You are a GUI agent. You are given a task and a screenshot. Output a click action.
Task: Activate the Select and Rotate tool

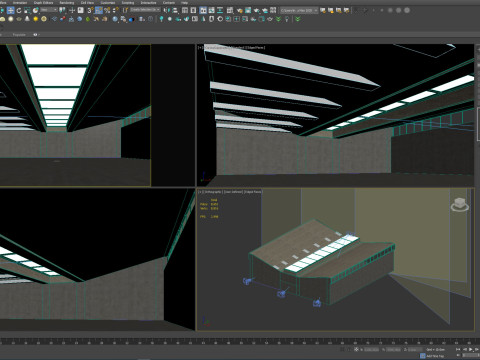[x=19, y=10]
